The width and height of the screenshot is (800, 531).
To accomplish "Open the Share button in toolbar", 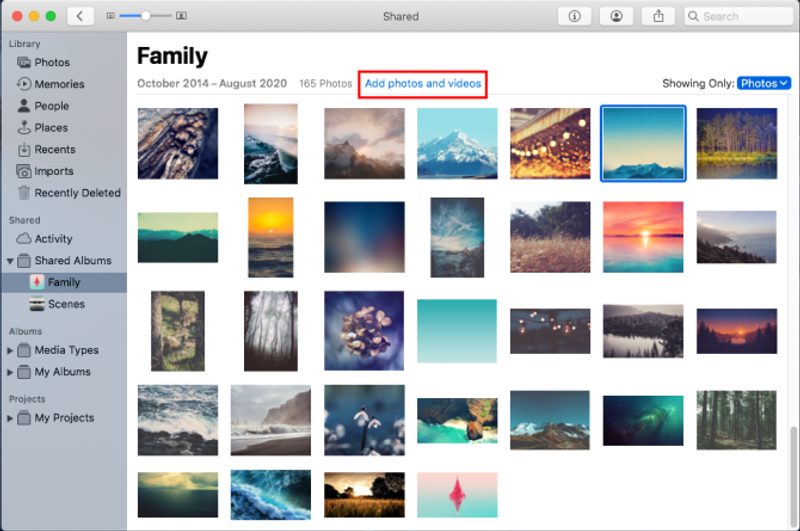I will [x=658, y=16].
